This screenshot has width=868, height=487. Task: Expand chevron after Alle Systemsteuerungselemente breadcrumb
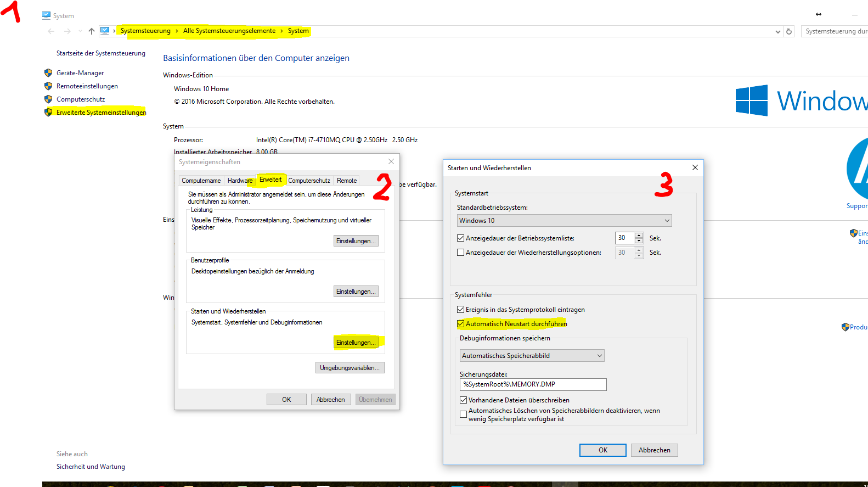click(x=281, y=31)
